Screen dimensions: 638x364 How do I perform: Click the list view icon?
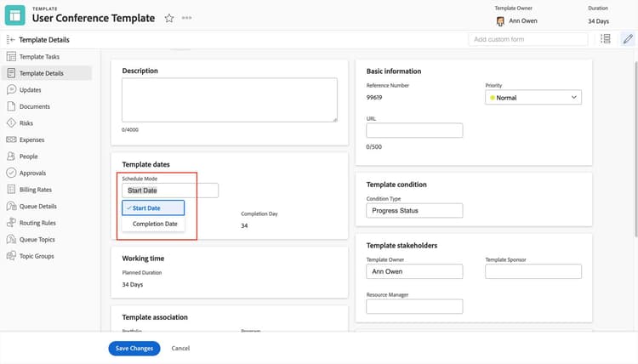tap(605, 39)
